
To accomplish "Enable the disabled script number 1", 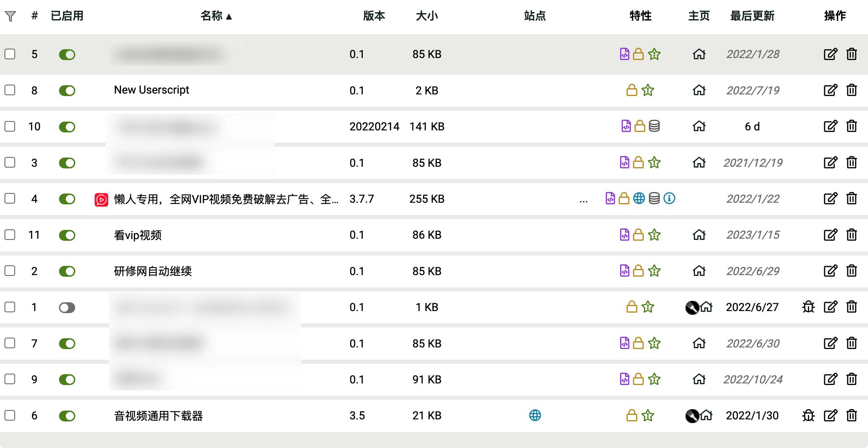I will (67, 307).
